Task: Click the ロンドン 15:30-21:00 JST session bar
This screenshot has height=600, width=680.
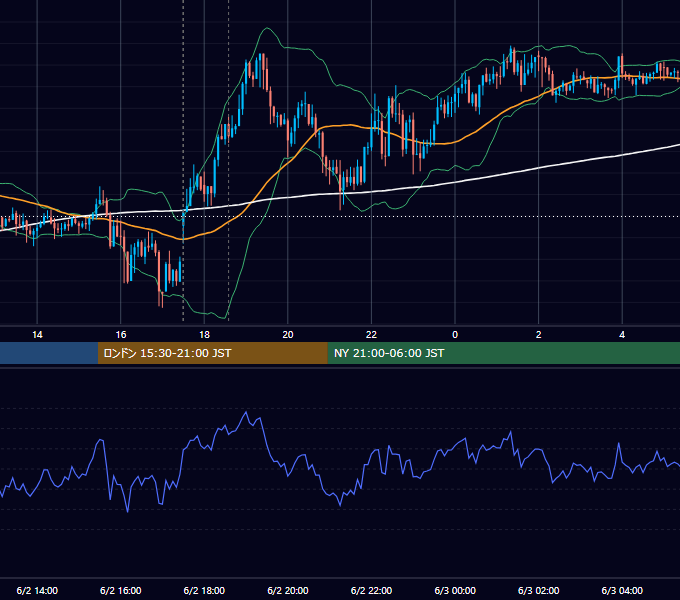Action: (x=212, y=353)
